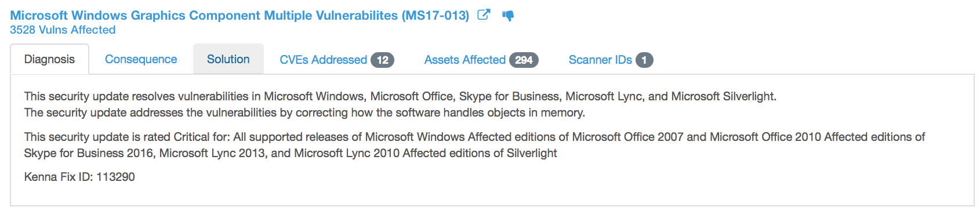Click the 'rated Critical for' paragraph line
This screenshot has width=980, height=218.
(474, 137)
